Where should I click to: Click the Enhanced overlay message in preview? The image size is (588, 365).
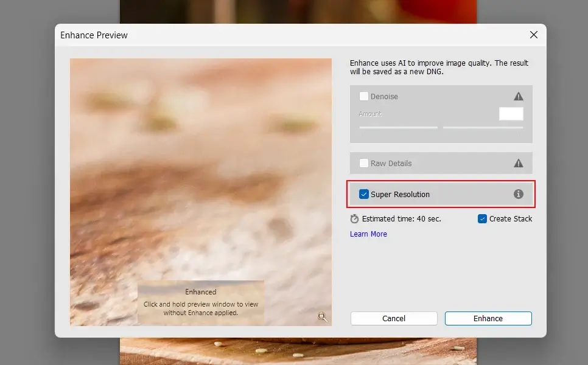[201, 302]
